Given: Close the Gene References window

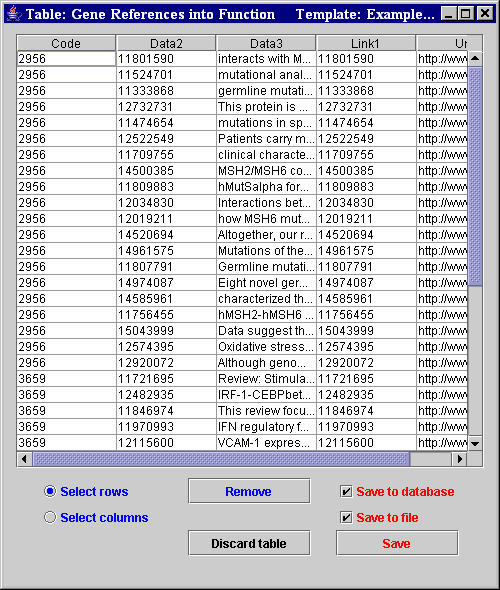Looking at the screenshot, I should (x=485, y=14).
